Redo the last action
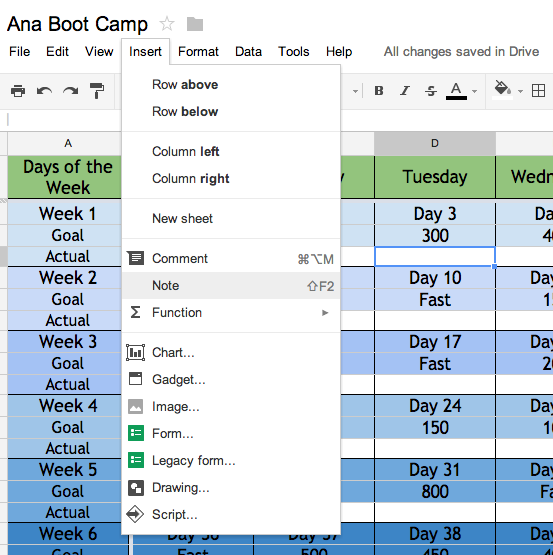553x555 pixels. point(70,91)
